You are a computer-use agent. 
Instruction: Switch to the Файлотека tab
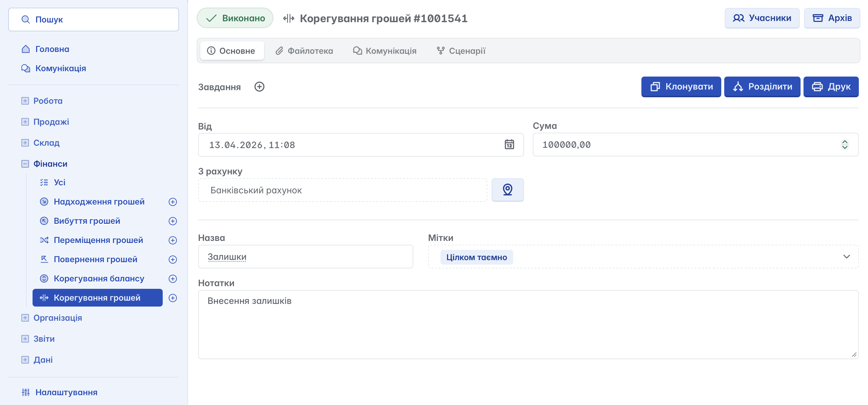pyautogui.click(x=304, y=51)
